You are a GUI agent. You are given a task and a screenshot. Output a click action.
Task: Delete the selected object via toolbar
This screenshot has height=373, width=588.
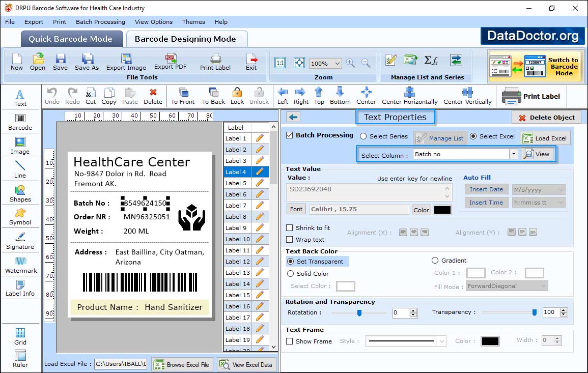click(x=153, y=96)
